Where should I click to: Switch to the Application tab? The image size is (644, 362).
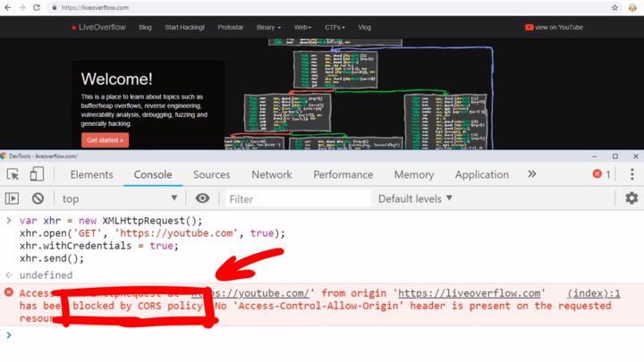[x=482, y=174]
